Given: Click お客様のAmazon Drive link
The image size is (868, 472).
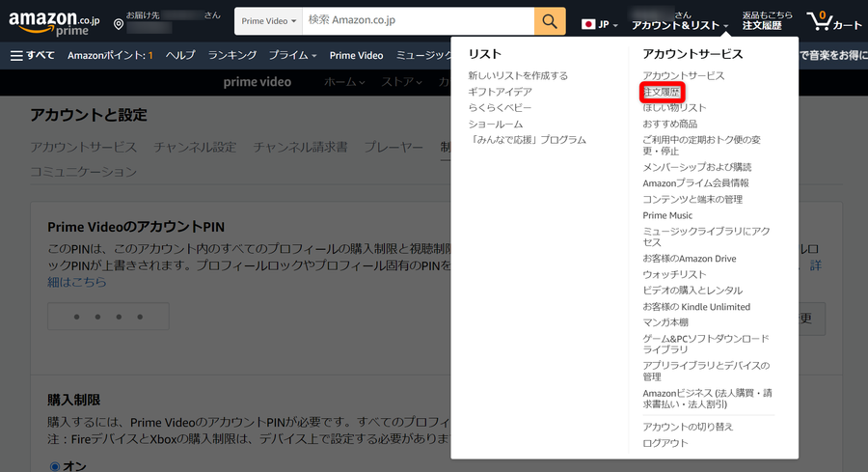Looking at the screenshot, I should tap(690, 258).
